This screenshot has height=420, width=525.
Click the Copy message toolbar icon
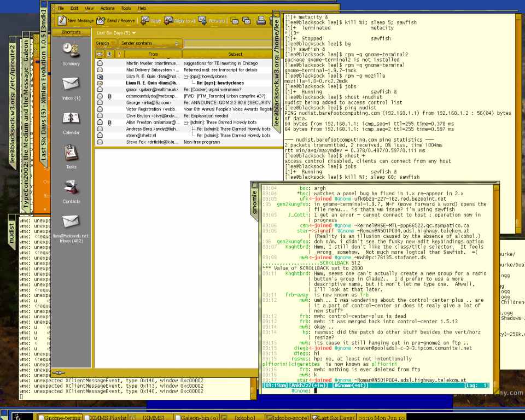click(247, 21)
